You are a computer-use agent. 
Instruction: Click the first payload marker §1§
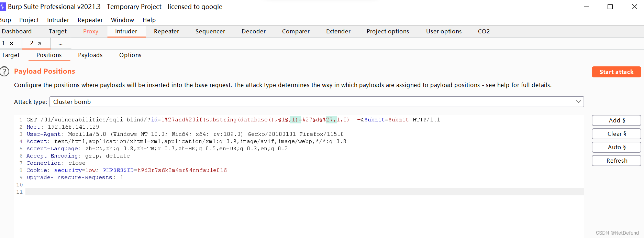pyautogui.click(x=283, y=120)
